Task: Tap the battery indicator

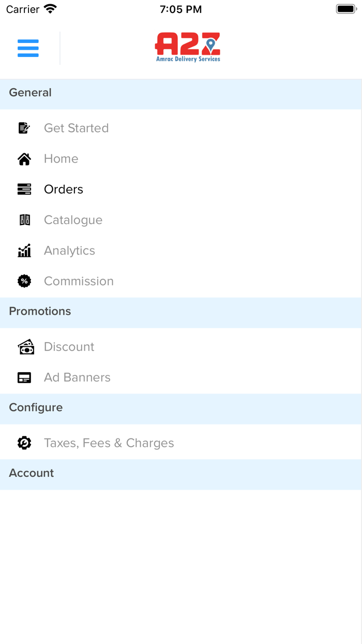Action: tap(345, 8)
